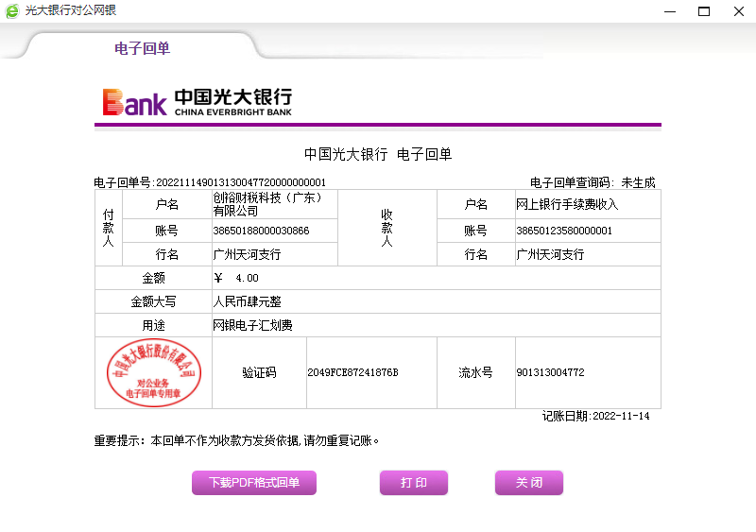Image resolution: width=756 pixels, height=532 pixels.
Task: Click the serial number 901313004772
Action: point(550,372)
